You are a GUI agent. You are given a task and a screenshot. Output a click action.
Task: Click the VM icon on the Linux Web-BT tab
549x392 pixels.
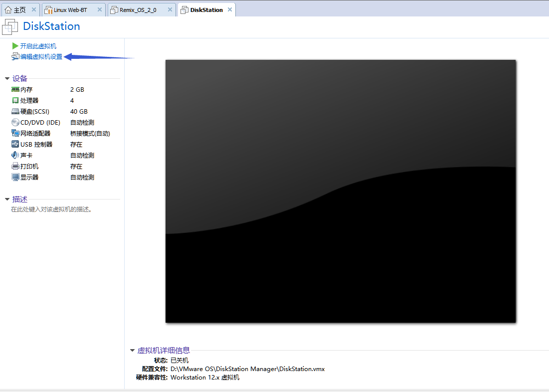pos(48,10)
